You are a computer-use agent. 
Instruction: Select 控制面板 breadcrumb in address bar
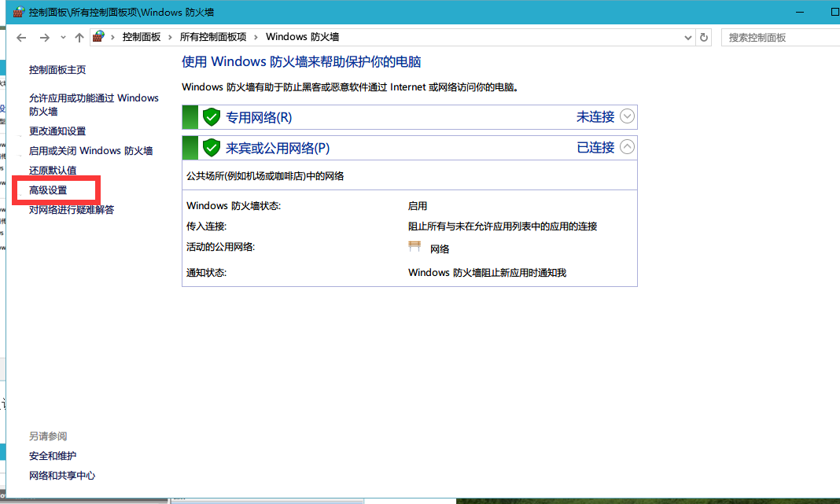[x=142, y=37]
